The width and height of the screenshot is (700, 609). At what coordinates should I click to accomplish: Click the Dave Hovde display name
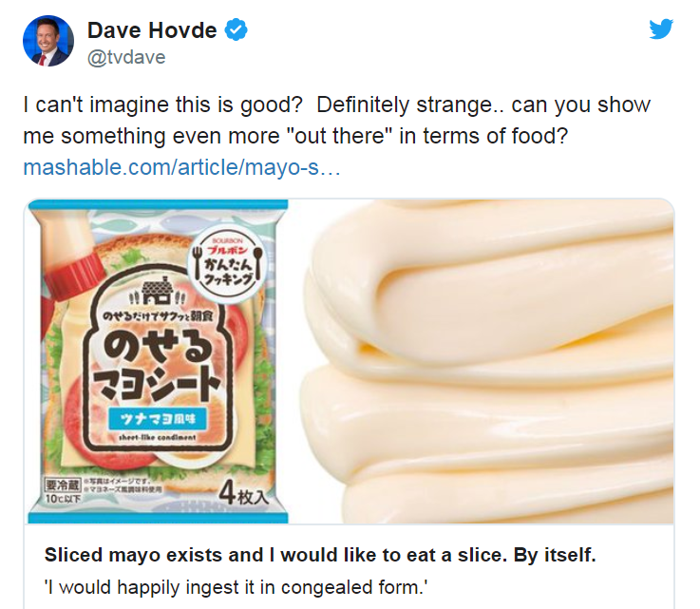[152, 30]
